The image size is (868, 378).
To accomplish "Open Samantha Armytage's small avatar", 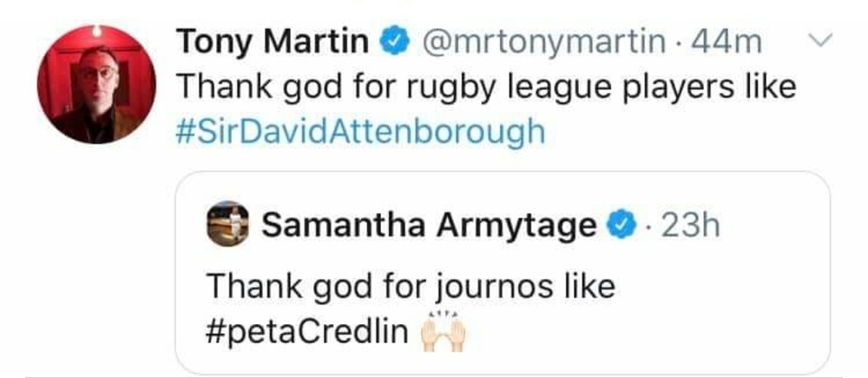I will [x=228, y=225].
